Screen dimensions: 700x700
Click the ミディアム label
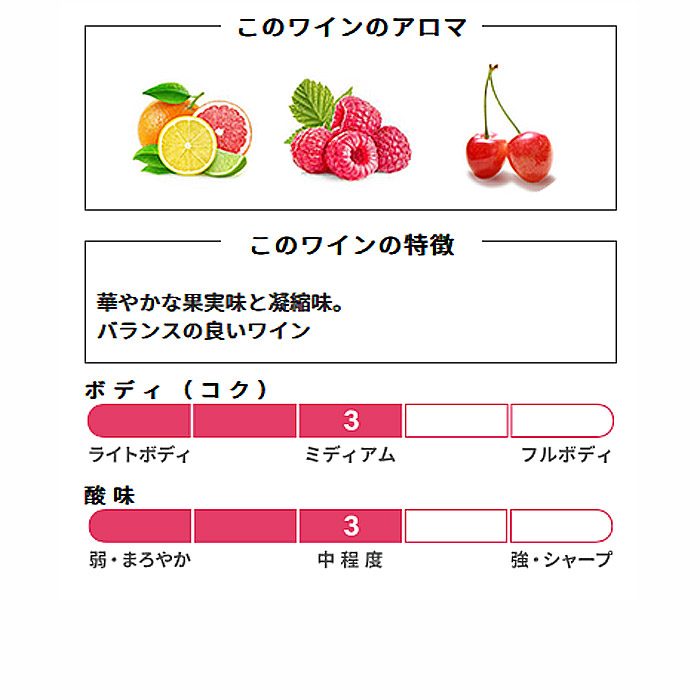350,455
